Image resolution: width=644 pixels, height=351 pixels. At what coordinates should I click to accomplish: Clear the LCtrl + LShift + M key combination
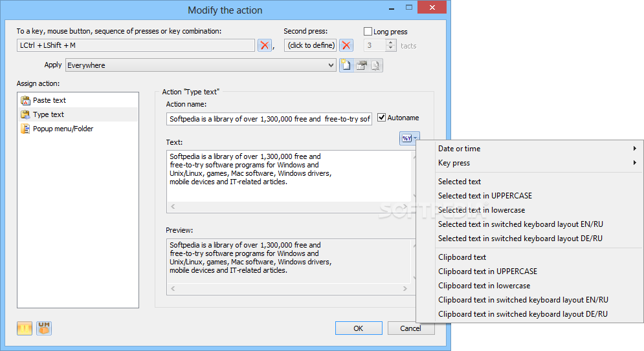pyautogui.click(x=265, y=45)
